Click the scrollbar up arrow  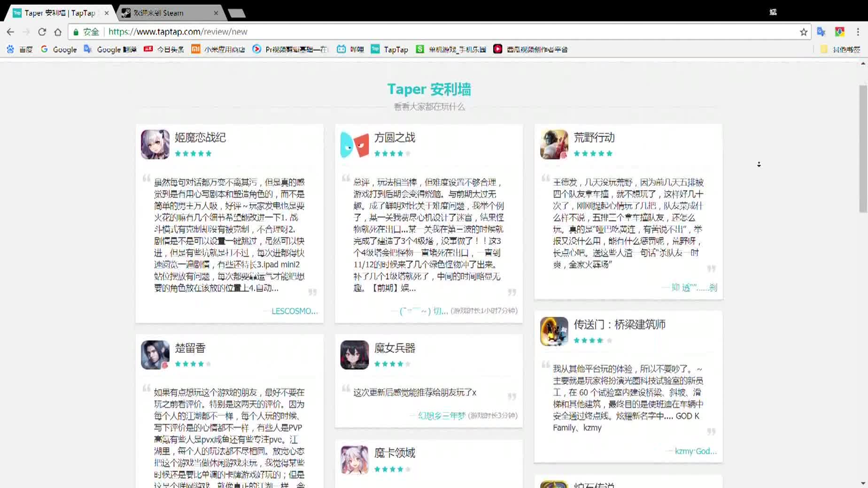tap(863, 63)
